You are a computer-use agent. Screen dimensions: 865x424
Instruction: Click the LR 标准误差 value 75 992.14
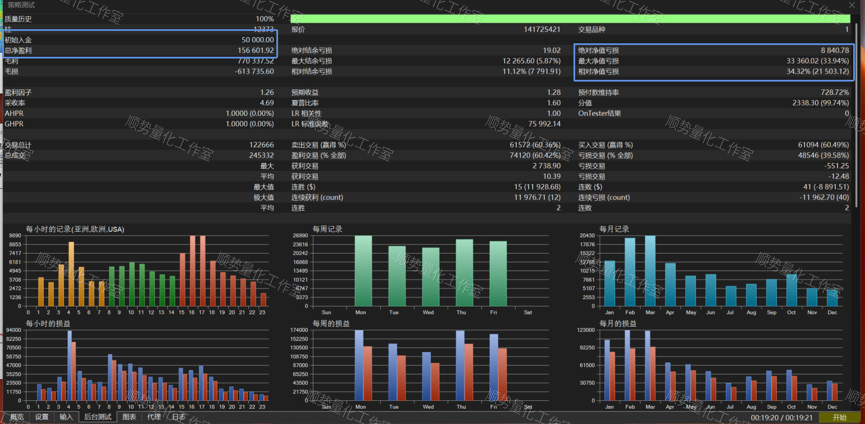point(544,124)
